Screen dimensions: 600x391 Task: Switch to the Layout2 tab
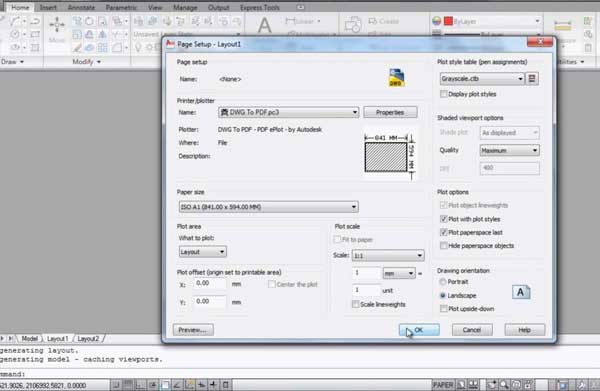click(88, 339)
